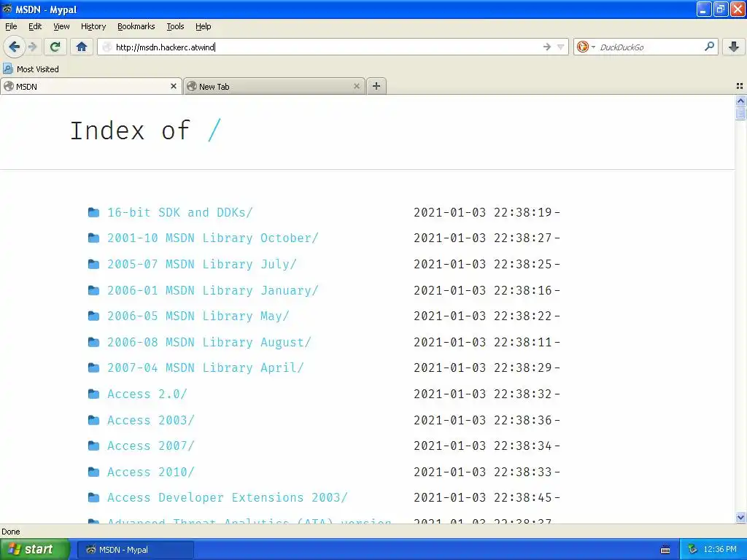This screenshot has width=747, height=560.
Task: Open DuckDuckGo search engine selector
Action: (586, 47)
